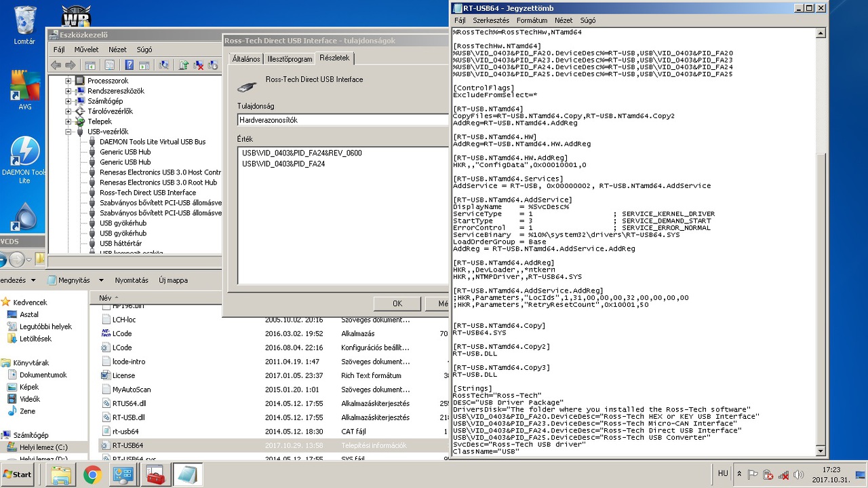
Task: Click power/battery error icon in system tray
Action: pyautogui.click(x=768, y=474)
